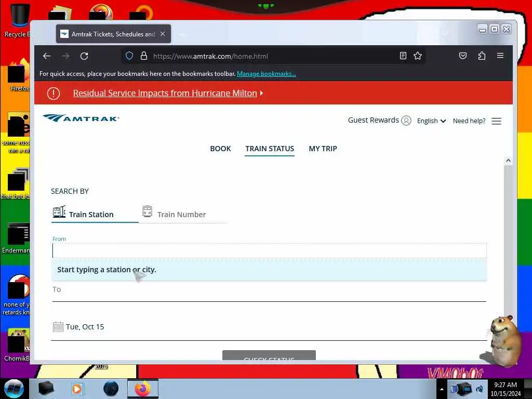Click the CHECK STATUS button
The width and height of the screenshot is (532, 399).
269,355
